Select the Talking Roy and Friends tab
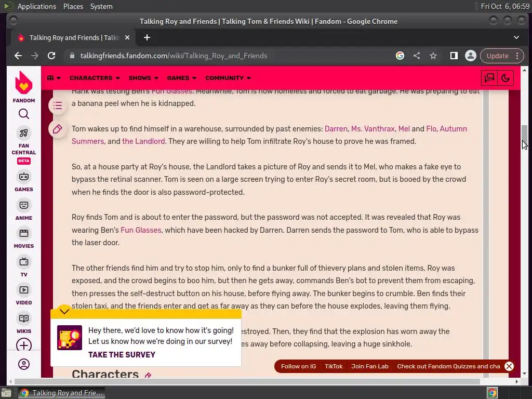The width and height of the screenshot is (532, 399). click(73, 37)
